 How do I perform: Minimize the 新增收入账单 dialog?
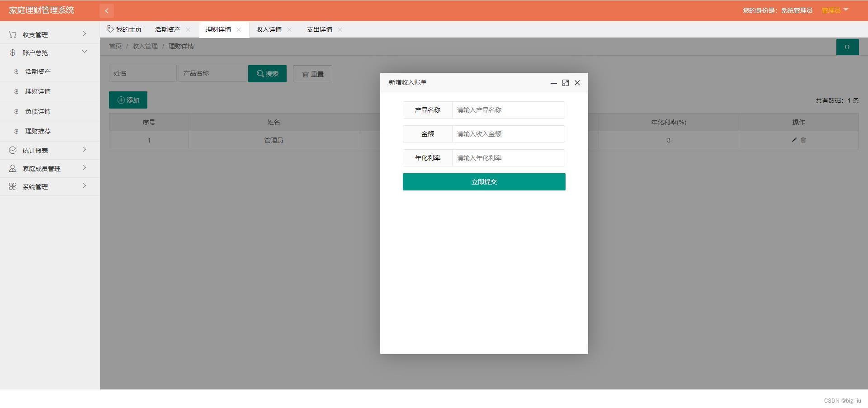pos(553,83)
